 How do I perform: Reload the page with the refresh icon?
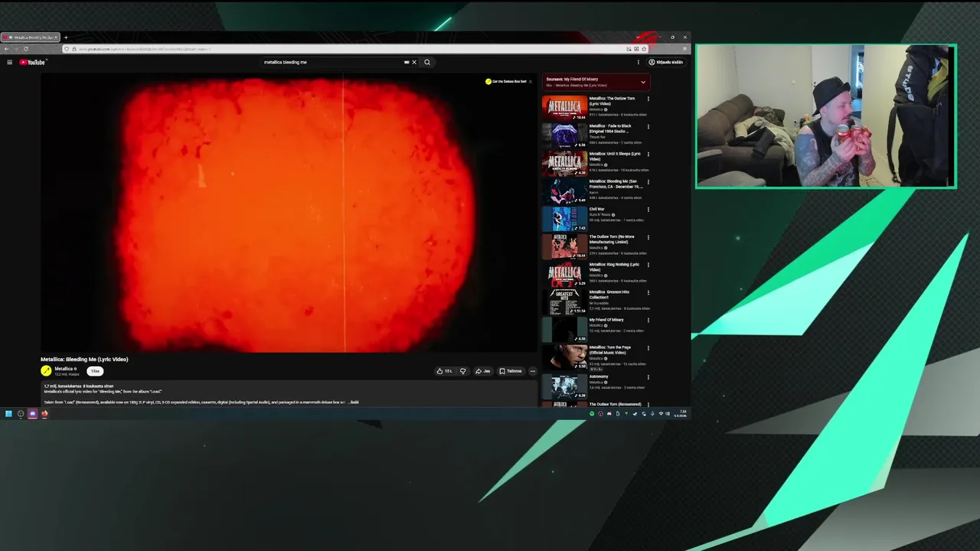pyautogui.click(x=25, y=49)
